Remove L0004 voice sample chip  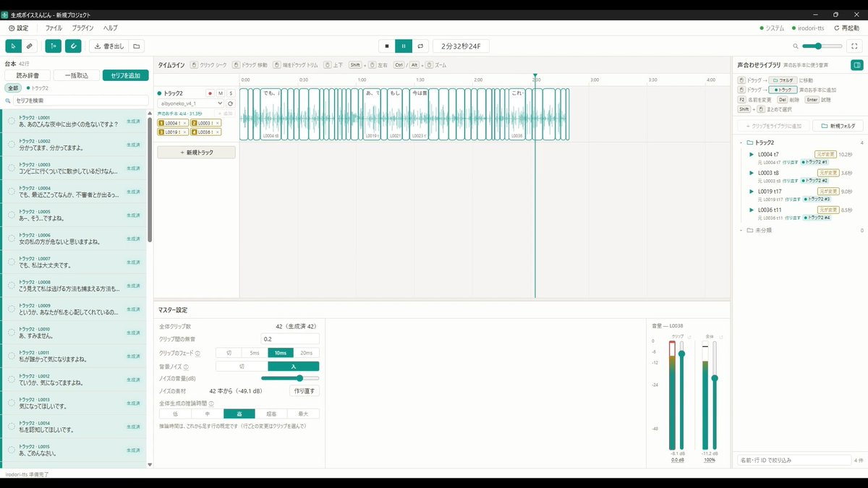[x=184, y=123]
